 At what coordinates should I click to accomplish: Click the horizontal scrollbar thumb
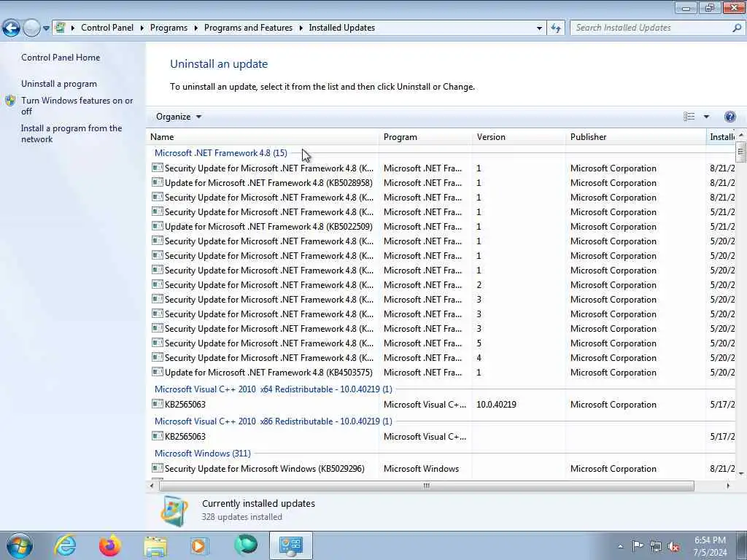(426, 486)
